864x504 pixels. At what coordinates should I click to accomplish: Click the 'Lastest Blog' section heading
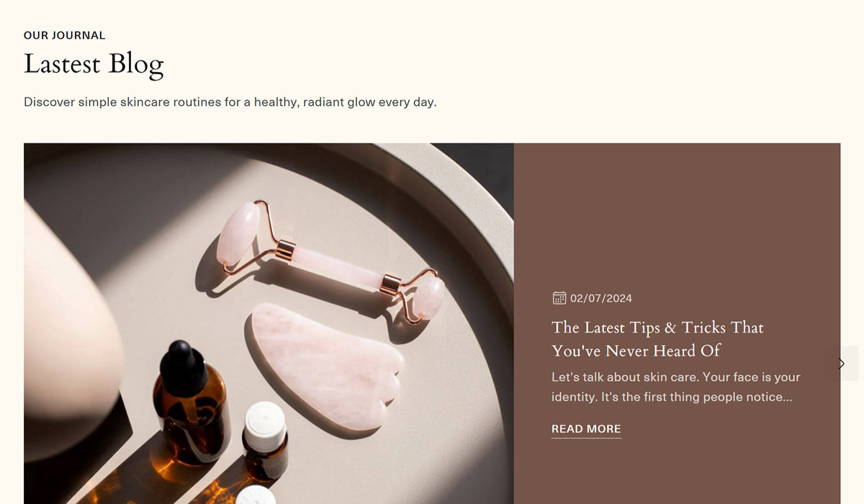click(94, 64)
